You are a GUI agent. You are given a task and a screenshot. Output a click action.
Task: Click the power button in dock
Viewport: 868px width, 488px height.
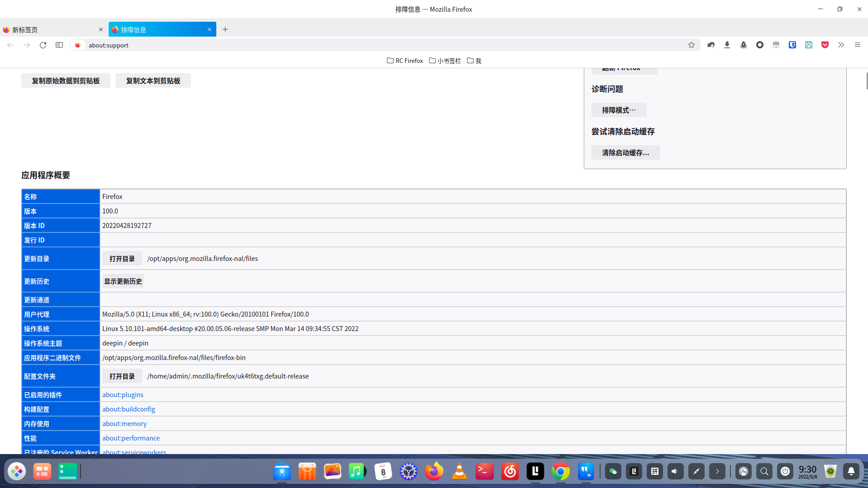(785, 471)
